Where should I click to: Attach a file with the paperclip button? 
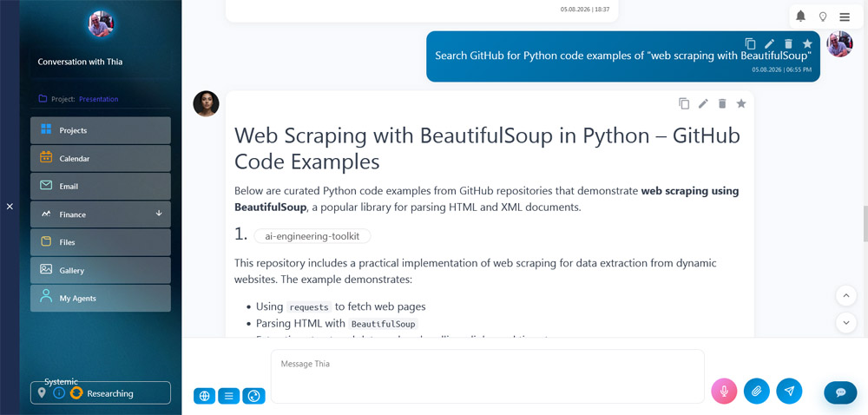coord(757,392)
